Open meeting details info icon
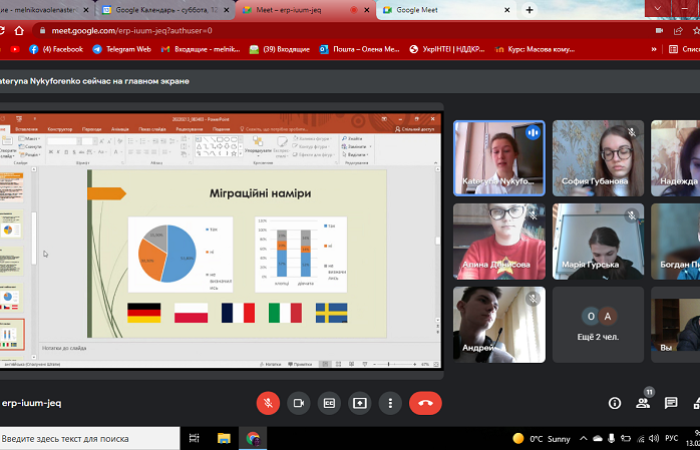Viewport: 700px width, 450px height. pos(614,403)
